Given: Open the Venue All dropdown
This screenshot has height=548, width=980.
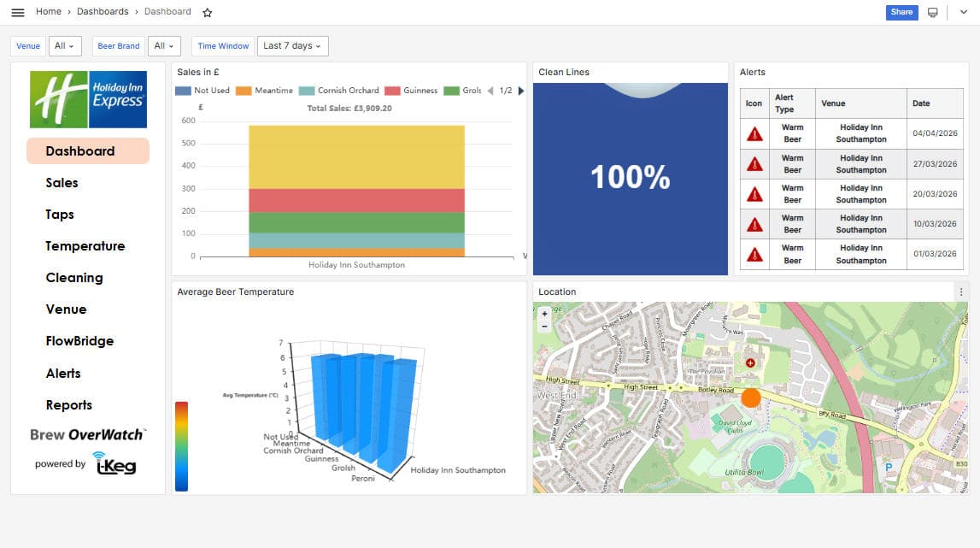Looking at the screenshot, I should (65, 45).
